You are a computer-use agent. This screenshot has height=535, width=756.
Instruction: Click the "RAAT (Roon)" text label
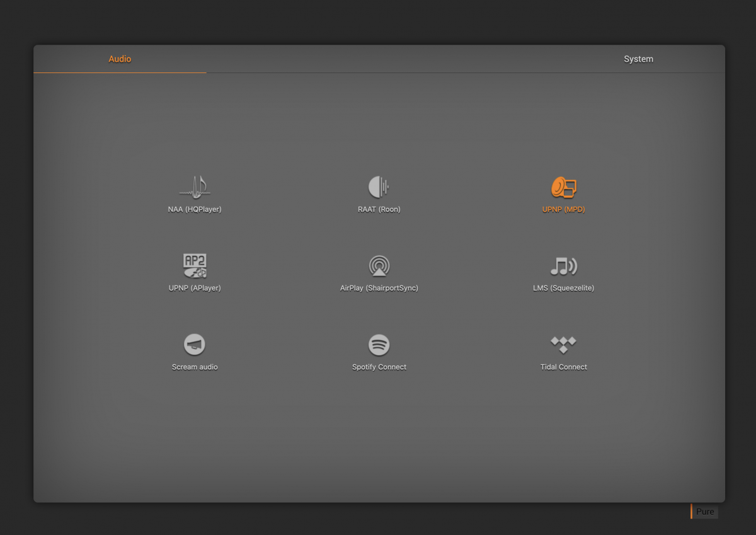(x=379, y=209)
